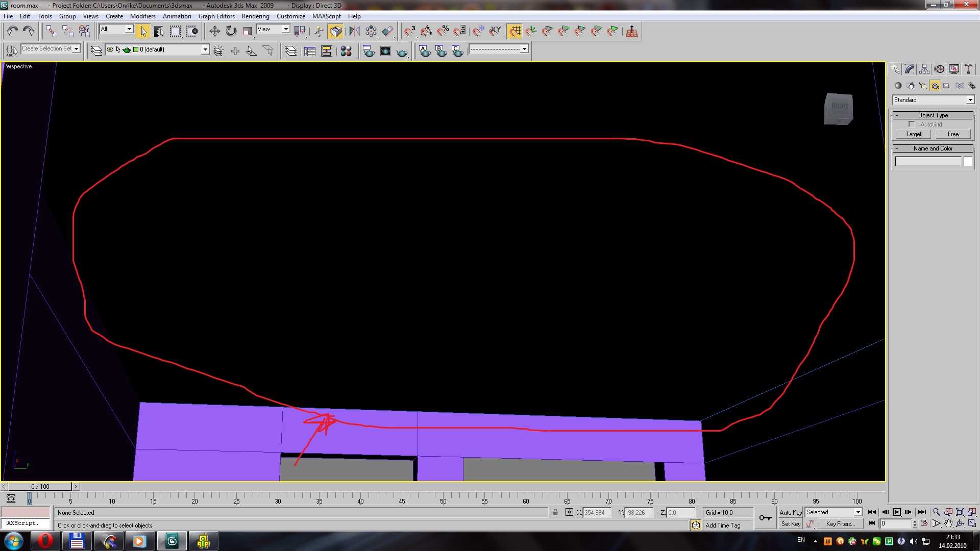Open the layer 0 (default) dropdown
The height and width of the screenshot is (551, 980).
205,49
